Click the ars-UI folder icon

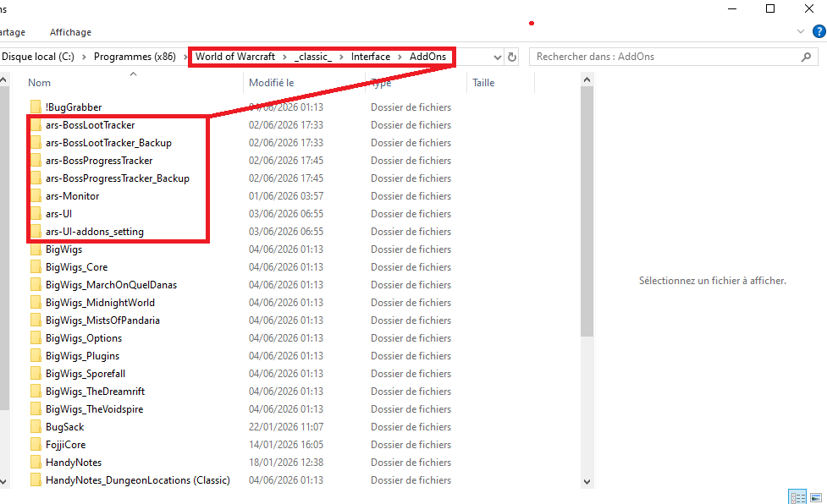coord(36,214)
